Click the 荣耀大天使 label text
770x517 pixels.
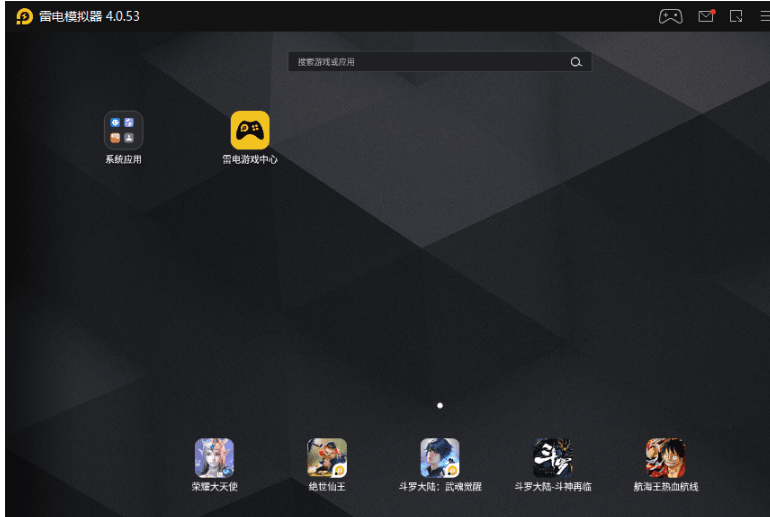point(214,487)
